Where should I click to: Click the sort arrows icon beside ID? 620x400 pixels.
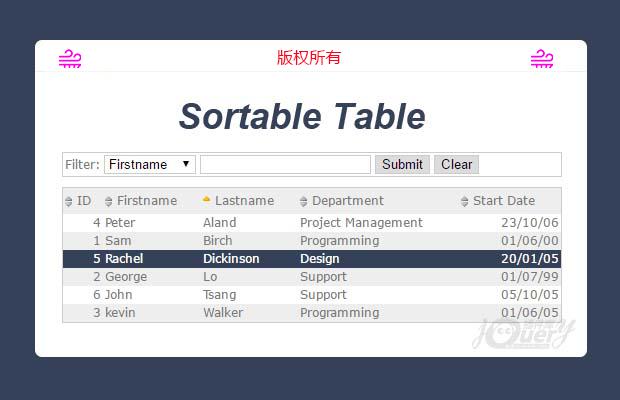coord(69,202)
